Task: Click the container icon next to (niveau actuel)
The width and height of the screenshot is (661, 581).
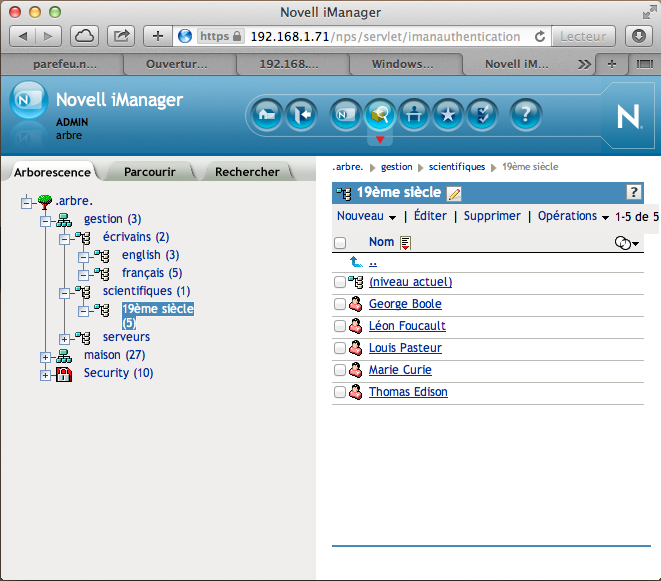Action: coord(356,282)
